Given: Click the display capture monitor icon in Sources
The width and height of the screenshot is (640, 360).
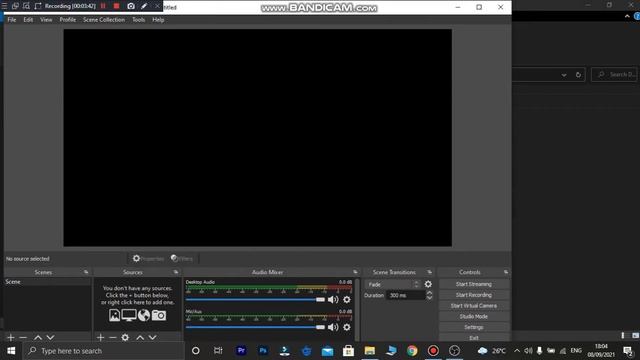Looking at the screenshot, I should [x=129, y=315].
